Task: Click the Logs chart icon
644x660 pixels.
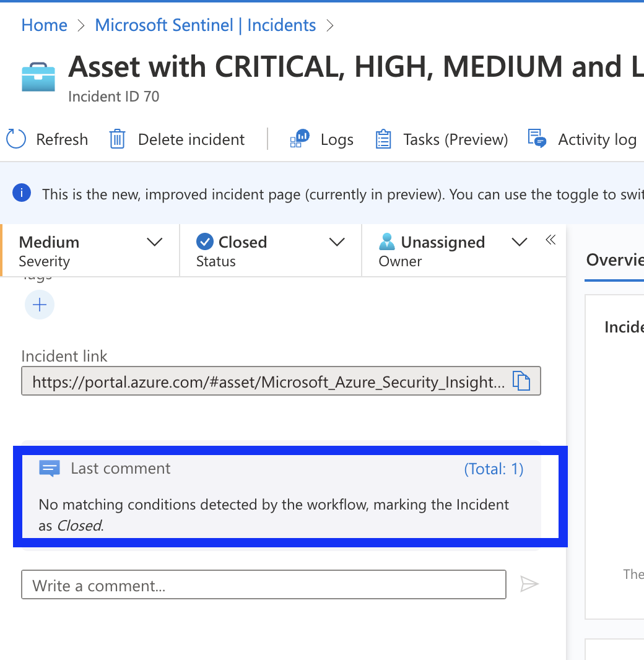Action: [x=300, y=139]
